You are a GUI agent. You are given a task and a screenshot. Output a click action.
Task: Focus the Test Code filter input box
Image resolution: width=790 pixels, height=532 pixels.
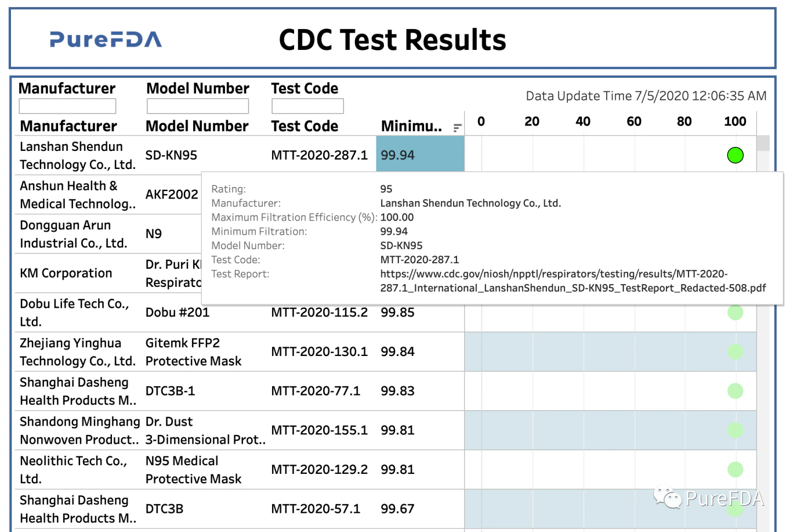coord(308,106)
